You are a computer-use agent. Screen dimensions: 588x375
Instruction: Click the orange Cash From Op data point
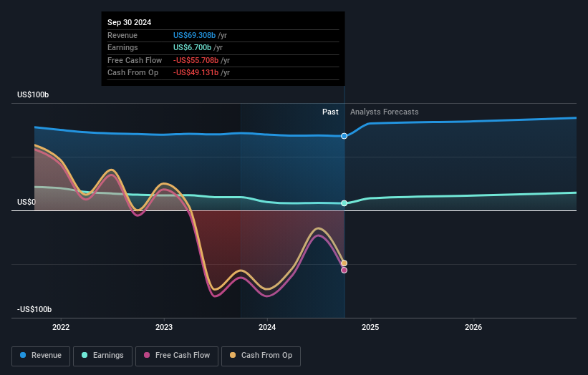point(344,263)
